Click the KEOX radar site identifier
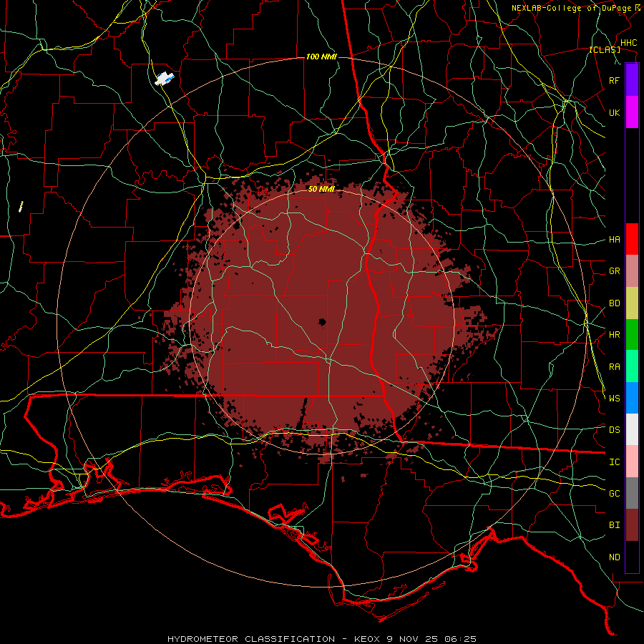Image resolution: width=644 pixels, height=644 pixels. [368, 639]
